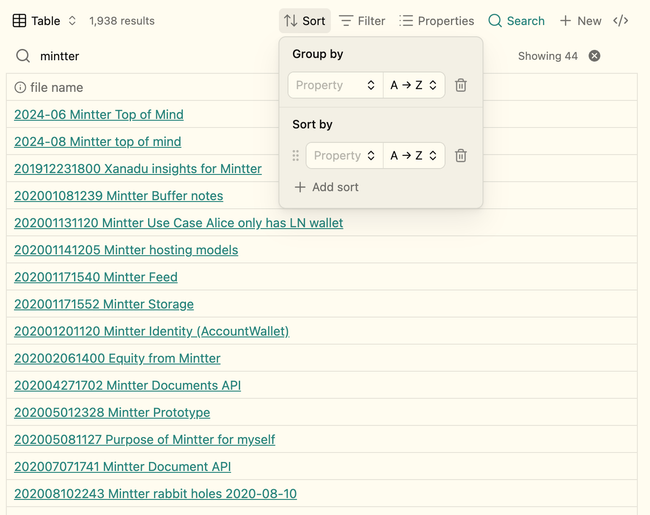Change Group by A→Z order
Screen dimensions: 650x515
click(x=414, y=85)
